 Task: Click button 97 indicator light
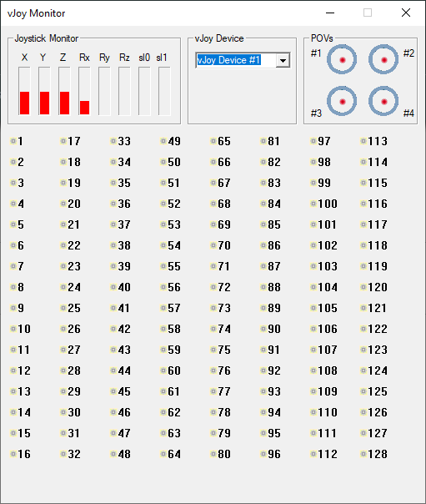coord(313,141)
